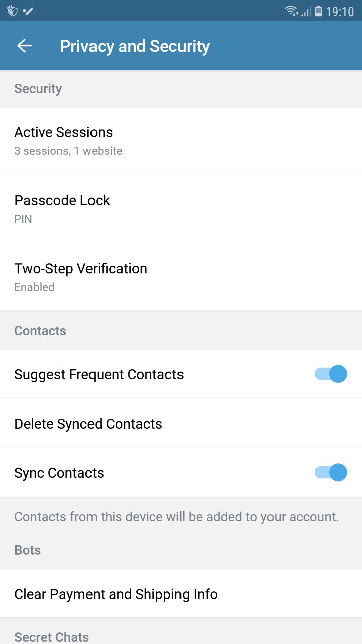Tap the back arrow in the header
The image size is (362, 644).
[24, 46]
